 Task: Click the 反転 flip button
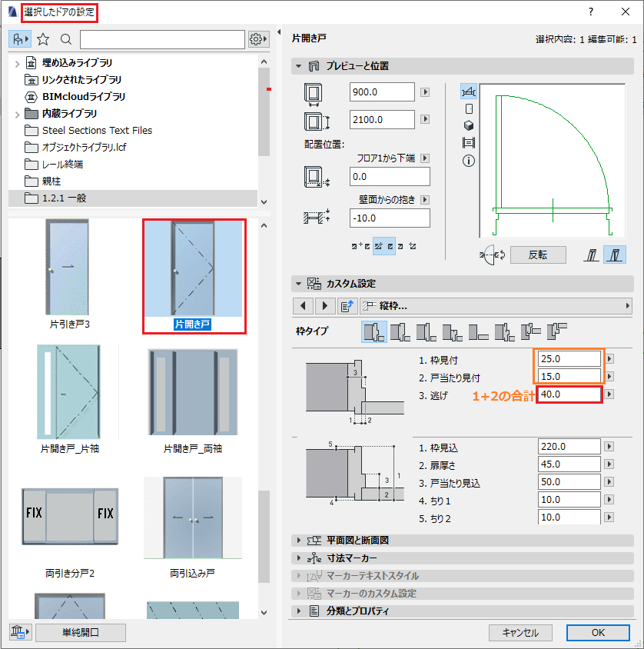[538, 255]
